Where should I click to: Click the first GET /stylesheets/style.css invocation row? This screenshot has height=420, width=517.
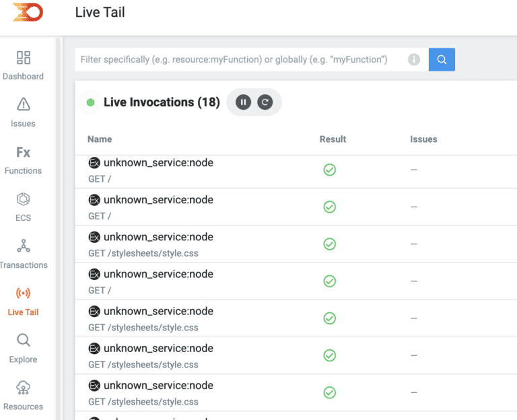[158, 244]
